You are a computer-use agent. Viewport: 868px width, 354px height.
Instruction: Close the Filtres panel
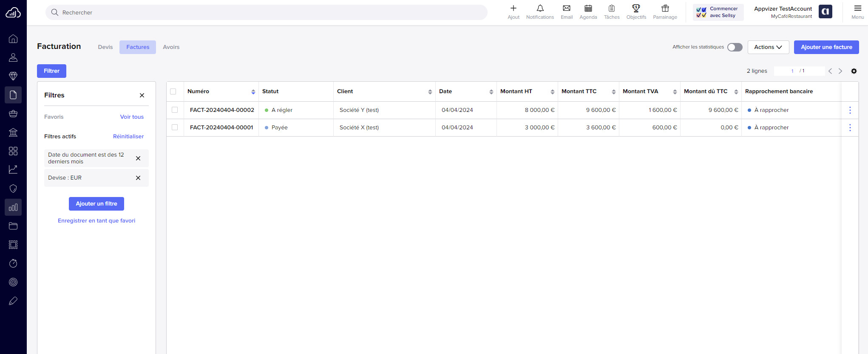[142, 95]
